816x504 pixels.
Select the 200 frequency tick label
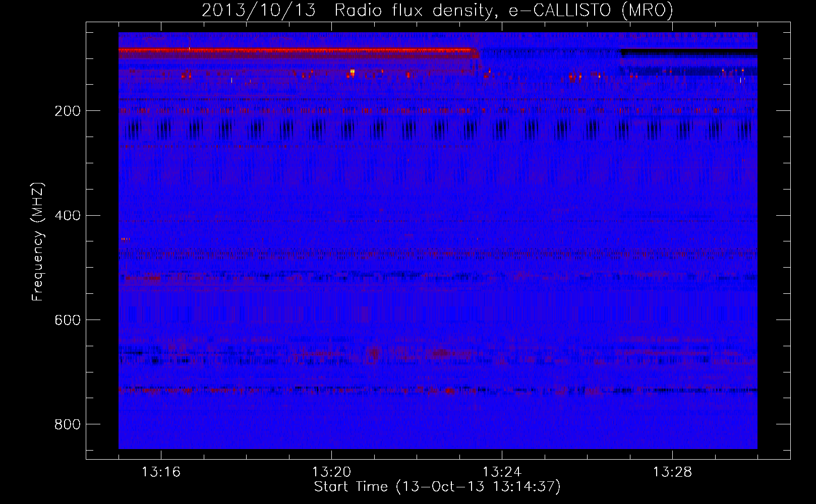(x=67, y=111)
